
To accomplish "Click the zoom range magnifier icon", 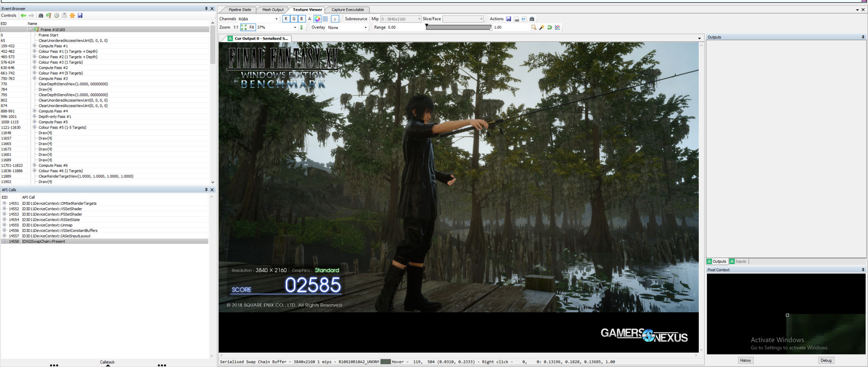I will 534,28.
